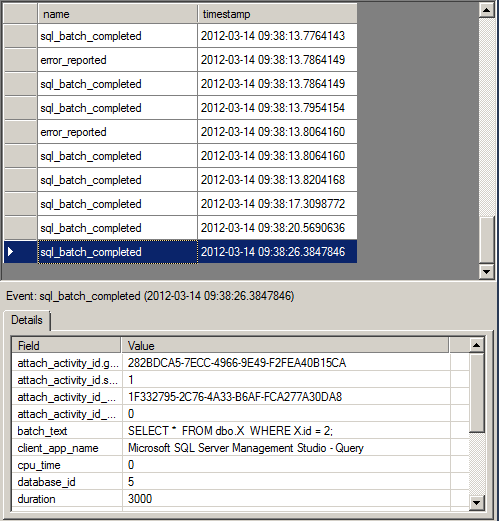The image size is (499, 521).
Task: Select the event at 09:38:17.3098772
Action: click(197, 204)
